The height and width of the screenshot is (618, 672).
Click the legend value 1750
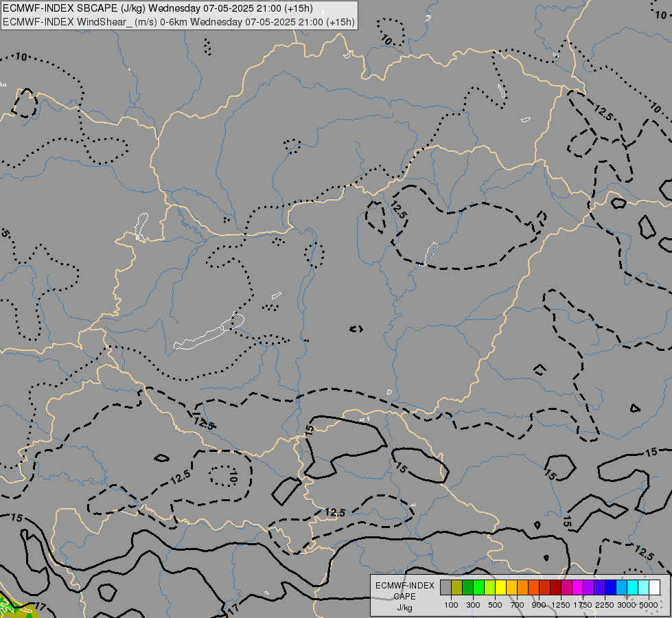(x=583, y=605)
